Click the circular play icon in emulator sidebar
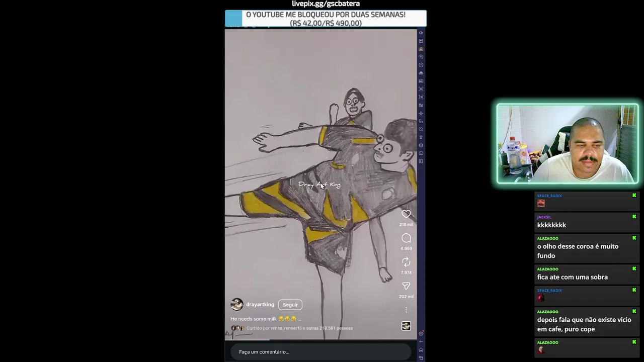Screen dimensions: 644x362 (421, 57)
